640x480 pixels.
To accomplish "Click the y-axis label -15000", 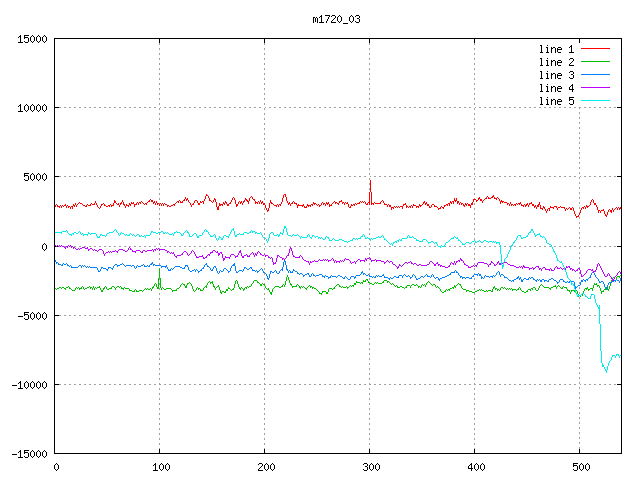I will point(28,453).
